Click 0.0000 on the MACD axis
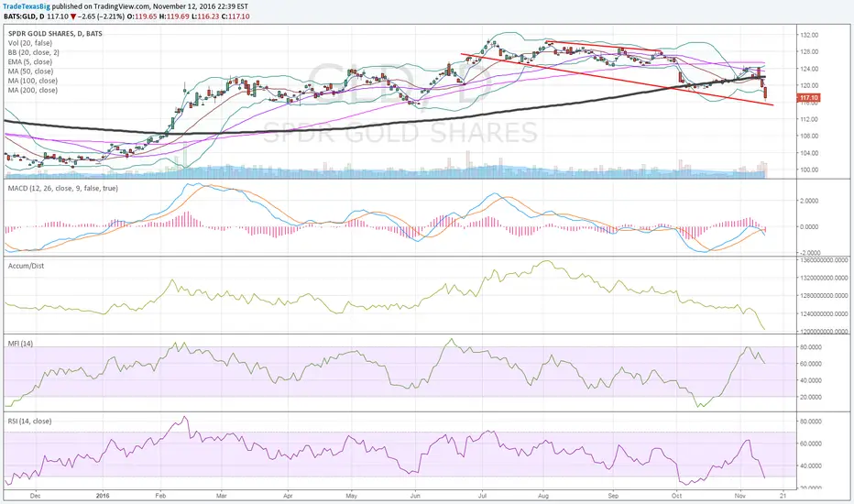The image size is (854, 504). coord(810,226)
